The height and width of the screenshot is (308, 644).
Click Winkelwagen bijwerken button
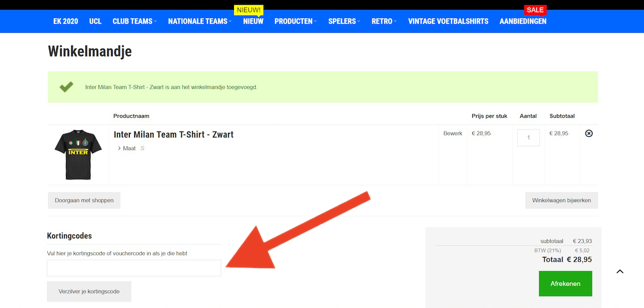(x=561, y=200)
